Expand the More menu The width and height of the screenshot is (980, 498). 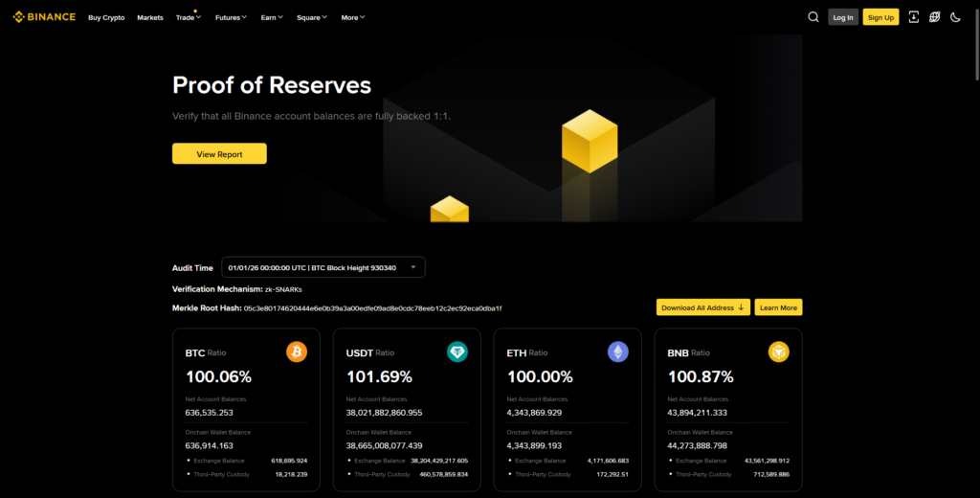point(353,17)
